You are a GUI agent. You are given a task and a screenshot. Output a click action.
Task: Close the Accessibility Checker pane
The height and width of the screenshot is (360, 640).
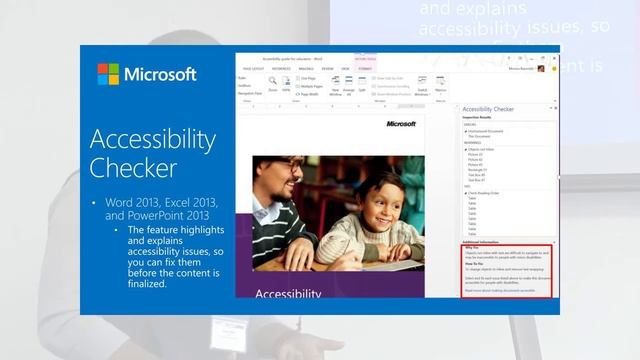pyautogui.click(x=556, y=109)
